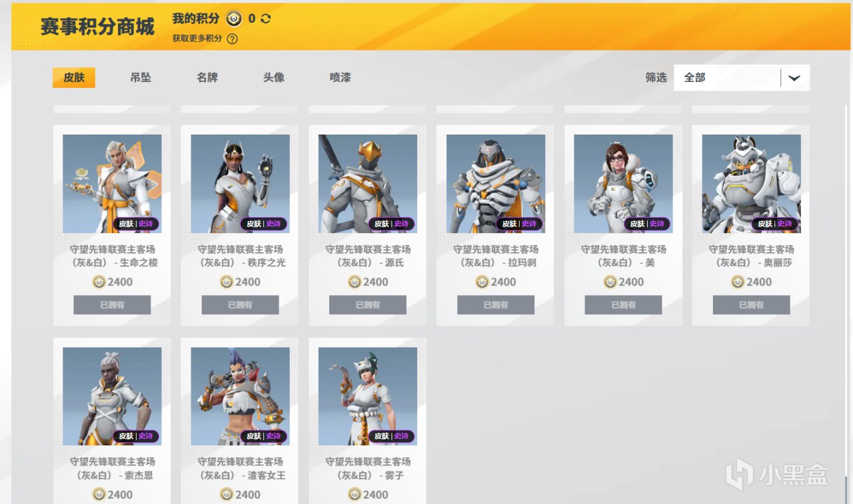Select the 喷漆 tab
The width and height of the screenshot is (853, 504).
pyautogui.click(x=341, y=78)
